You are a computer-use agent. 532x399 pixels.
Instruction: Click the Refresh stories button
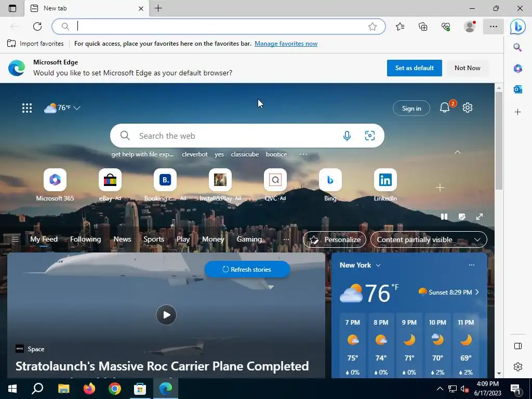click(247, 270)
